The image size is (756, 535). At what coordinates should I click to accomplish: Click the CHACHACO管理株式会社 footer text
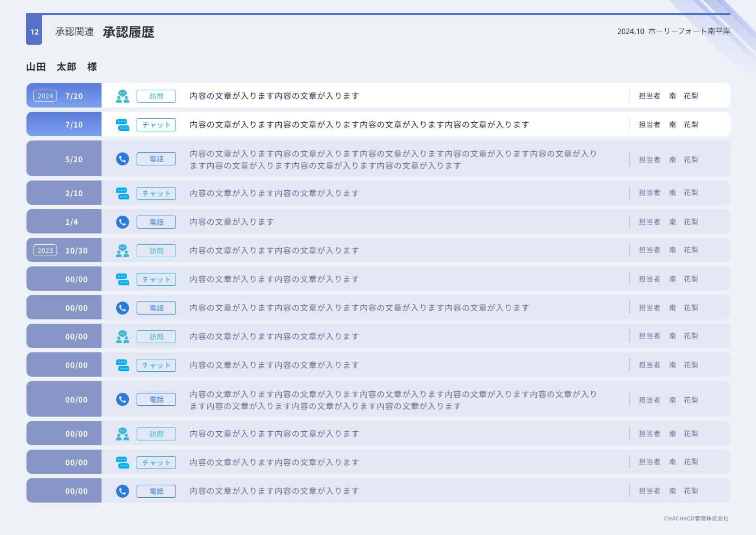coord(696,519)
